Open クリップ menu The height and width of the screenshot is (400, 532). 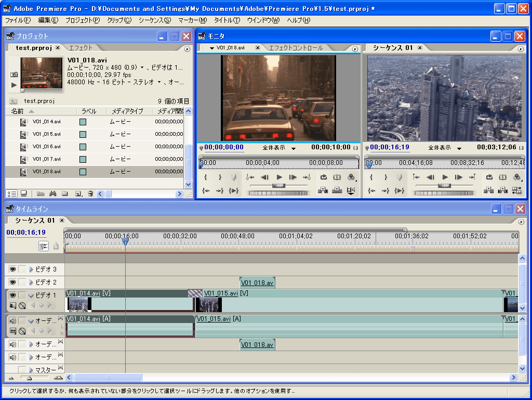click(x=119, y=20)
